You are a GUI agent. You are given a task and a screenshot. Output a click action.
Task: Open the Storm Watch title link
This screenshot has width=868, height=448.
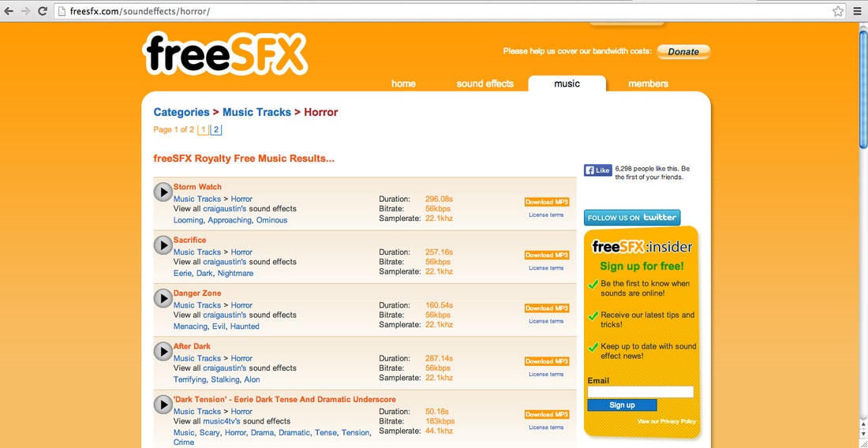tap(197, 187)
